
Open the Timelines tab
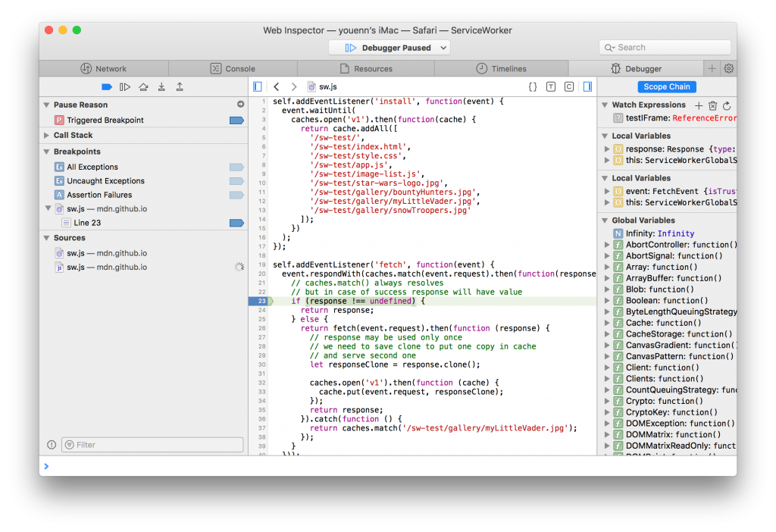pyautogui.click(x=501, y=67)
